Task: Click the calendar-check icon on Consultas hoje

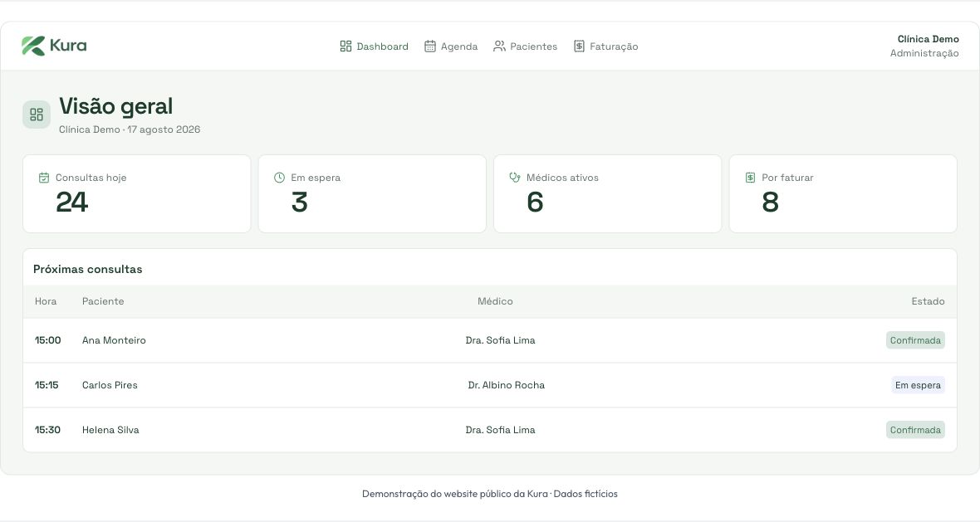Action: (x=44, y=178)
